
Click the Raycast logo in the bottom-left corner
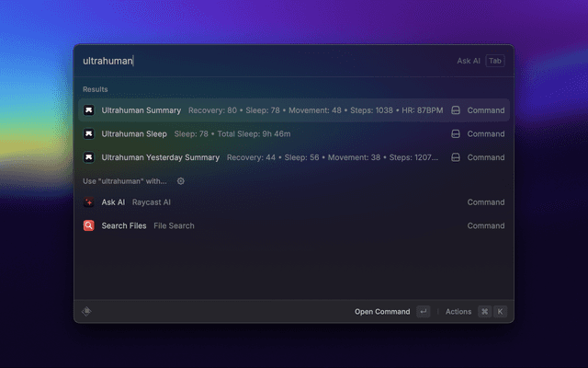click(x=86, y=311)
